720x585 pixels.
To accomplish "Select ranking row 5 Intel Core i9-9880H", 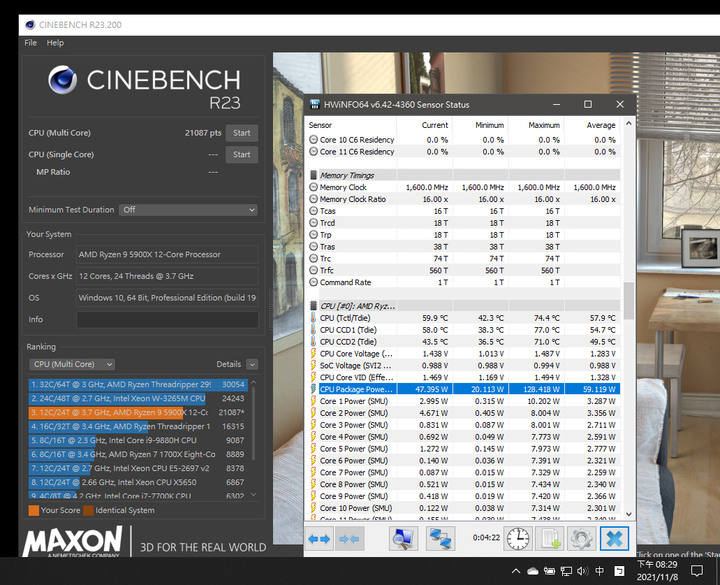I will [138, 440].
